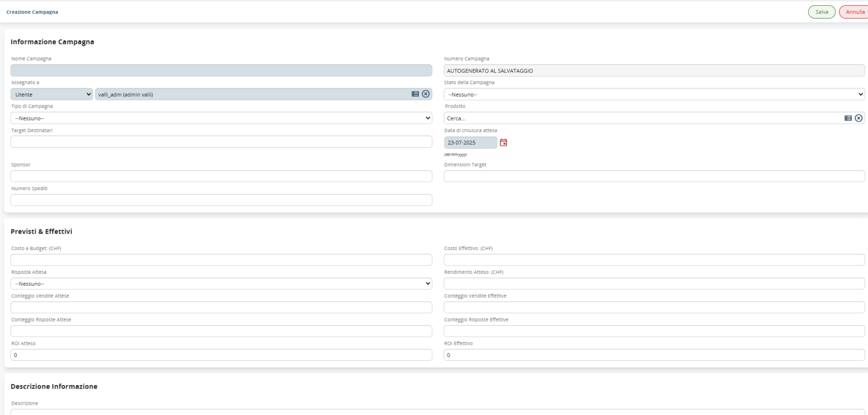Open user lookup list icon in Assegnato a
Viewport: 868px width, 415px height.
point(415,94)
